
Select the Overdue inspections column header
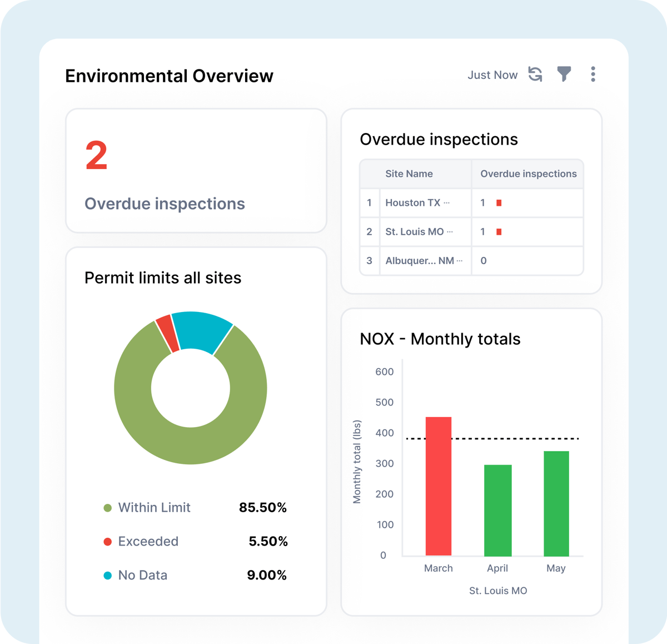(x=527, y=174)
